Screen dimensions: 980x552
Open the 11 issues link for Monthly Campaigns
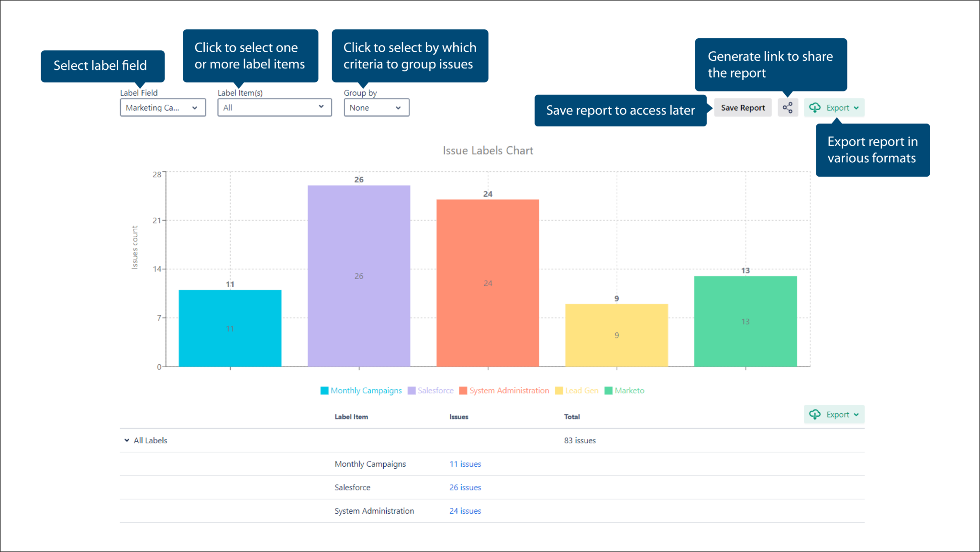(x=465, y=463)
